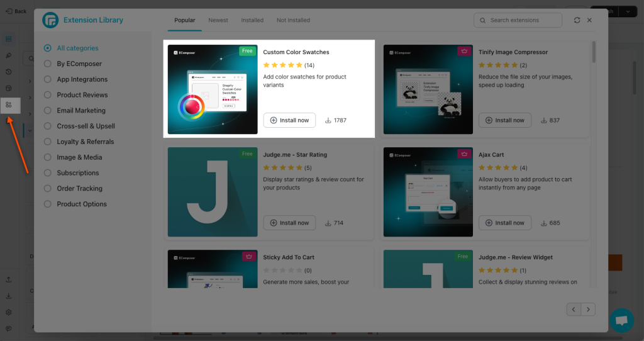Screen dimensions: 644x341
Task: Click the download icon in left sidebar
Action: (9, 296)
